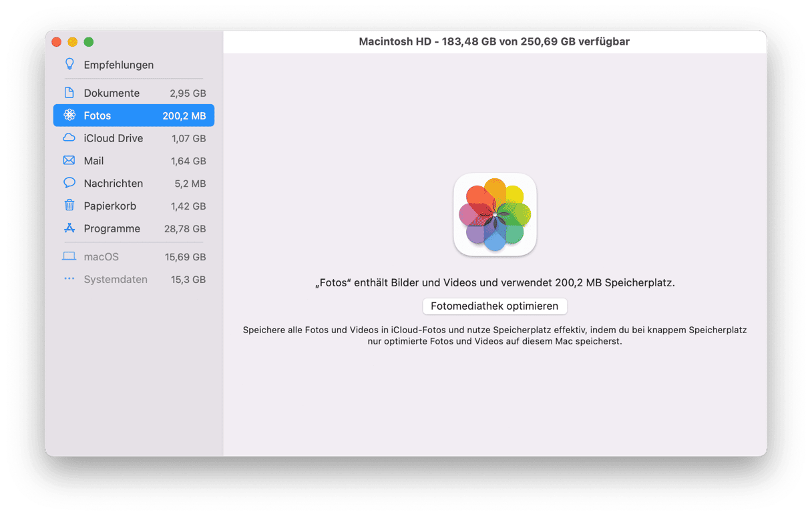Click the Systemdaten storage entry label

[x=116, y=279]
